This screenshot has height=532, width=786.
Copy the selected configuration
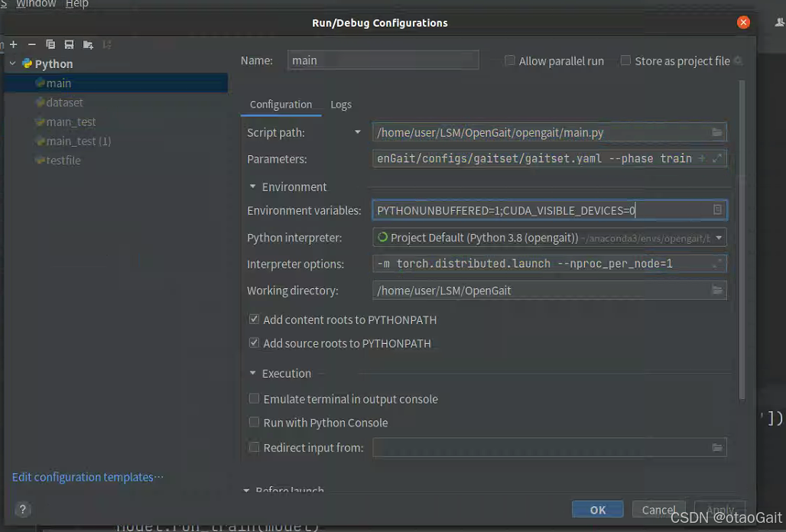(50, 44)
